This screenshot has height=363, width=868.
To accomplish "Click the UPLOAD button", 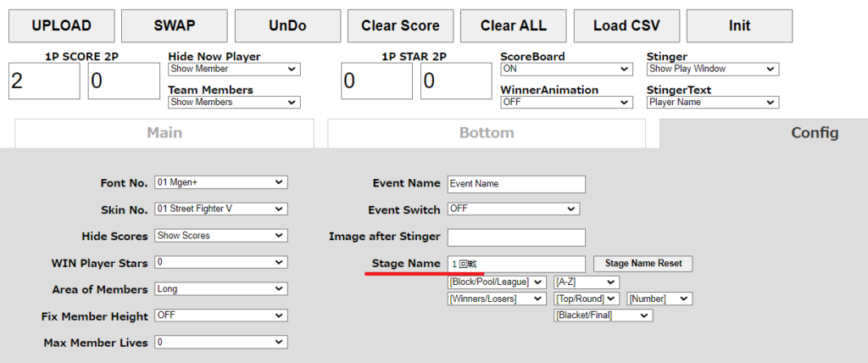I will [x=61, y=25].
